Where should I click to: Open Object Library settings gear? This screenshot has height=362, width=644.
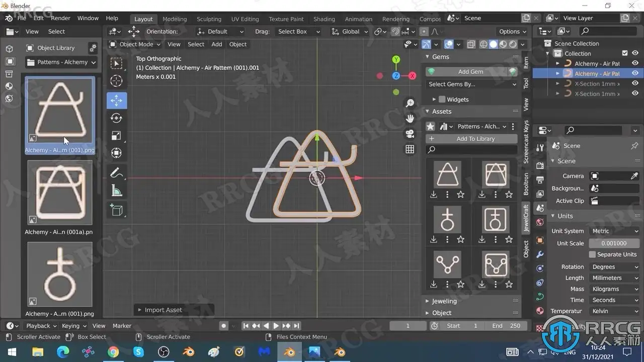93,48
